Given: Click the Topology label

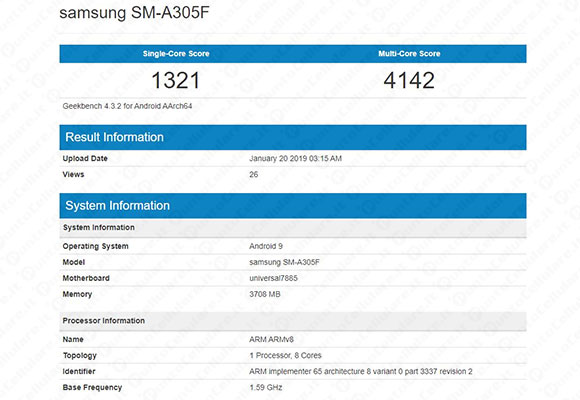Looking at the screenshot, I should pyautogui.click(x=80, y=356).
